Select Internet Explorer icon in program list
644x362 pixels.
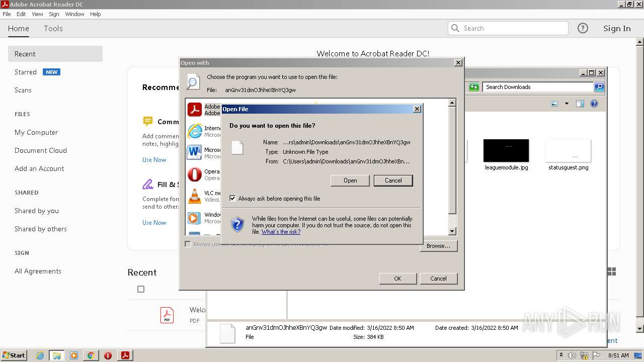195,131
